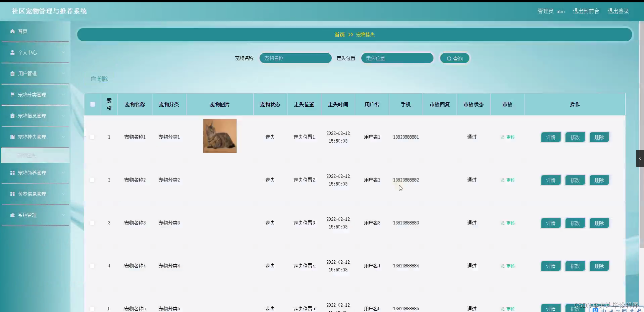Expand the 个人中心 menu chevron
This screenshot has width=644, height=312.
(63, 52)
